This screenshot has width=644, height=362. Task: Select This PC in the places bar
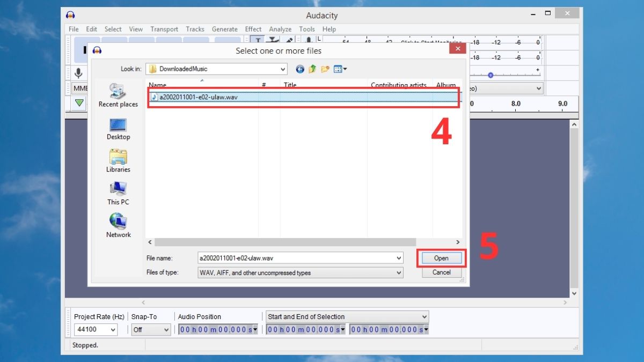118,189
